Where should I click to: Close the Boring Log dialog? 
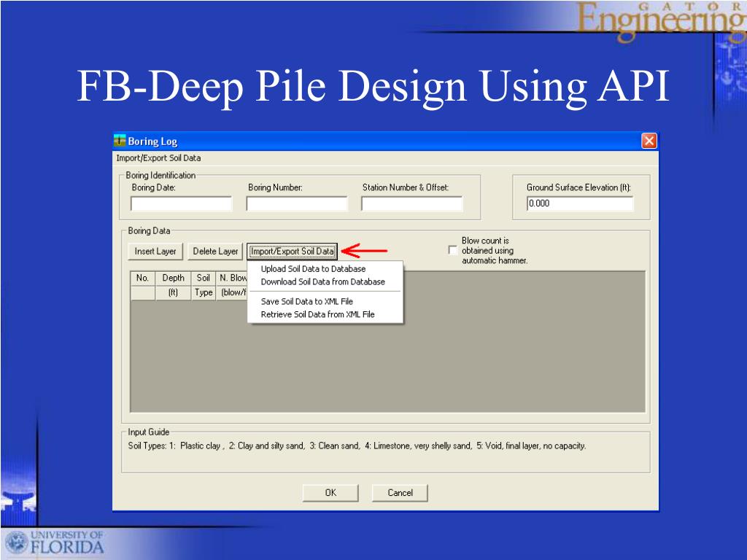(649, 141)
